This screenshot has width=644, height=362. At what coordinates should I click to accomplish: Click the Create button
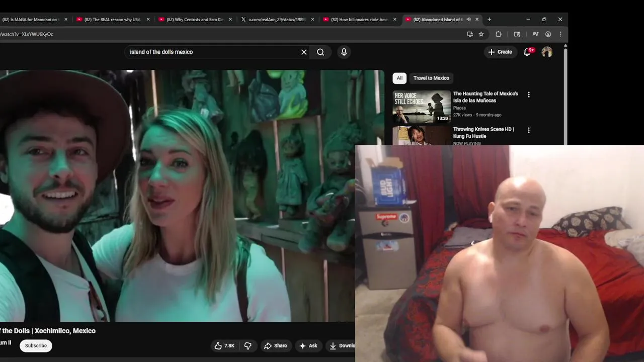click(x=500, y=52)
